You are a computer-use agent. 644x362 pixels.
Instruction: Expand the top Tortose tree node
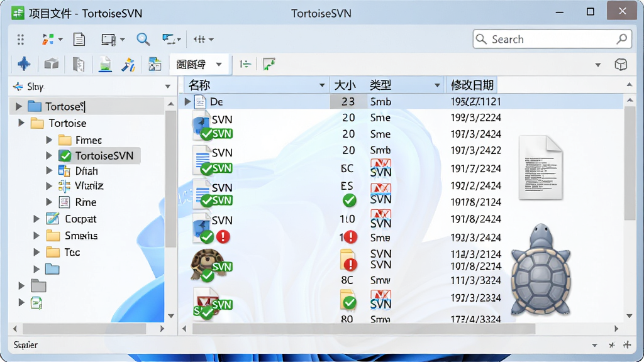(18, 106)
